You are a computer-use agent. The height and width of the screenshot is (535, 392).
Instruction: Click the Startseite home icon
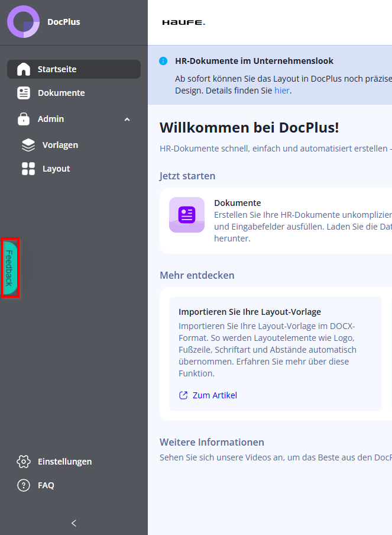[24, 69]
